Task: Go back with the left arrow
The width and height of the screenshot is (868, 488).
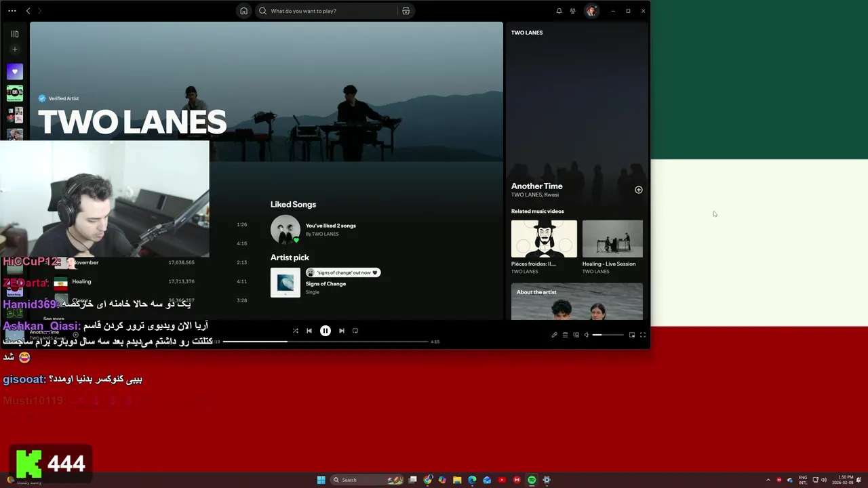Action: [28, 11]
